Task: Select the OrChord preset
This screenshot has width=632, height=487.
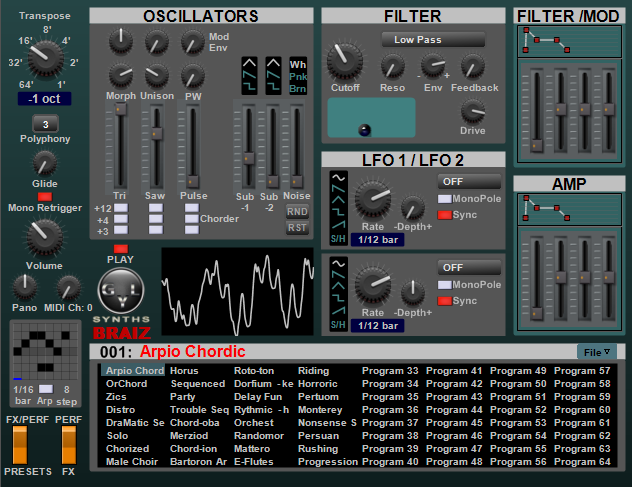Action: pos(127,384)
